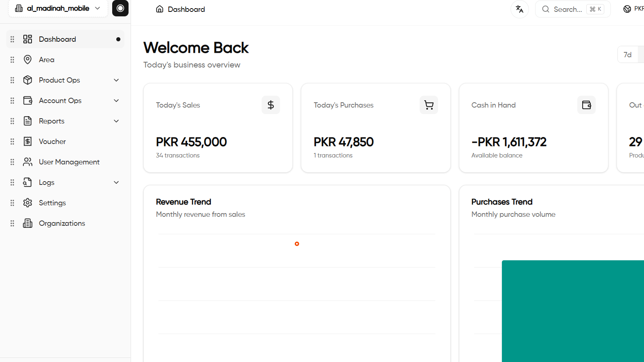This screenshot has width=644, height=362.
Task: Click the wallet icon on Cash in Hand card
Action: pos(586,105)
